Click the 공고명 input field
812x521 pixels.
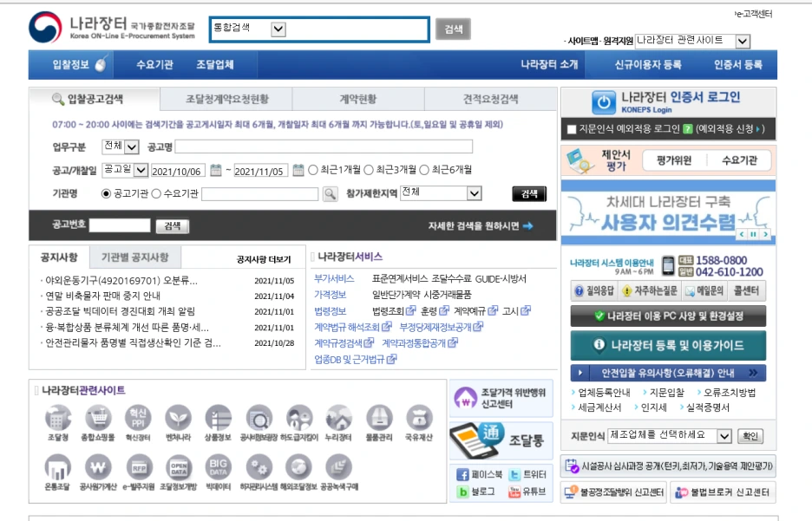(x=324, y=147)
